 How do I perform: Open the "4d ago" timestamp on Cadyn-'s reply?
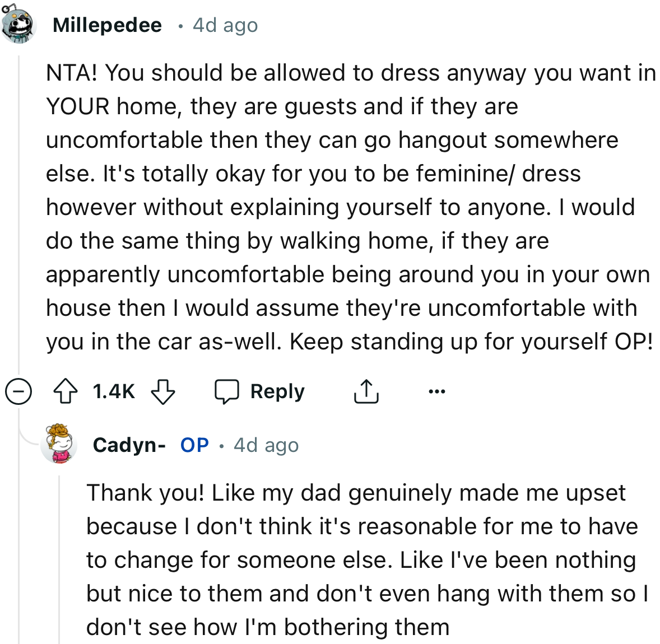coord(266,445)
